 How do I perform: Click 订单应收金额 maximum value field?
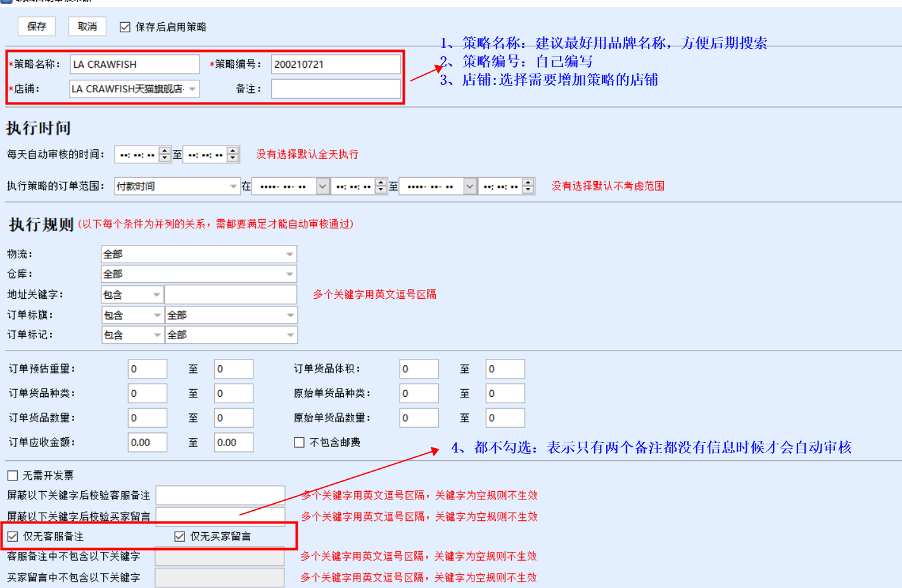pos(234,442)
